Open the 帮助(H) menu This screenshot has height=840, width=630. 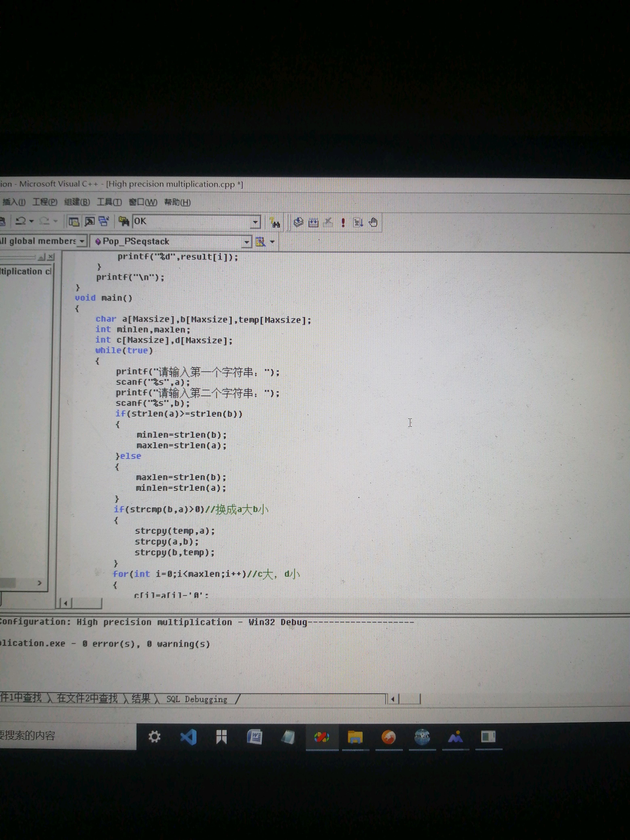click(x=177, y=202)
